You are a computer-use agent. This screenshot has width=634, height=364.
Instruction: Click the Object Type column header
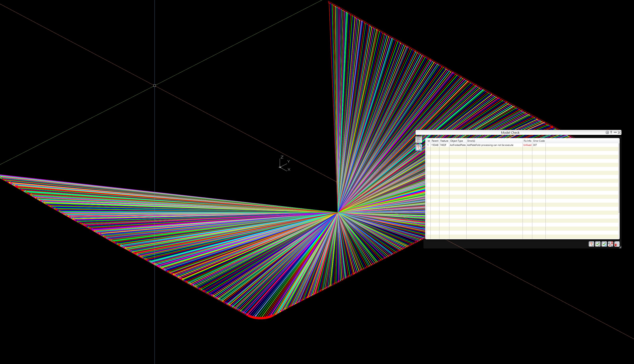point(457,141)
